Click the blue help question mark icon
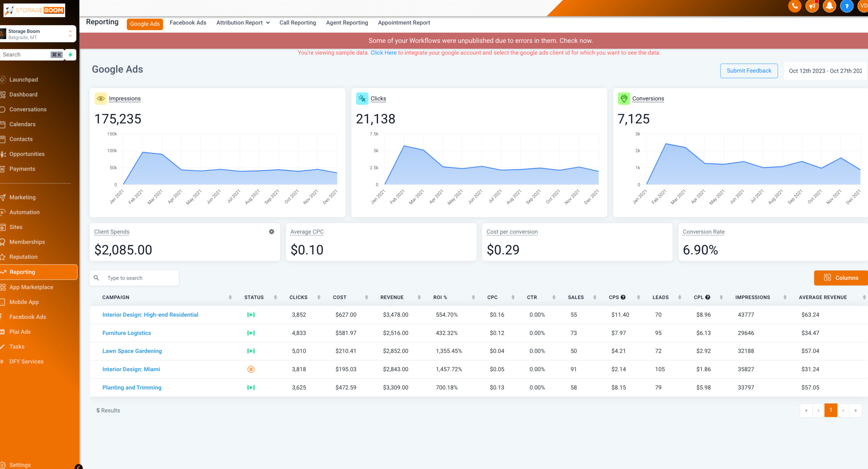Viewport: 868px width, 469px height. pos(846,6)
